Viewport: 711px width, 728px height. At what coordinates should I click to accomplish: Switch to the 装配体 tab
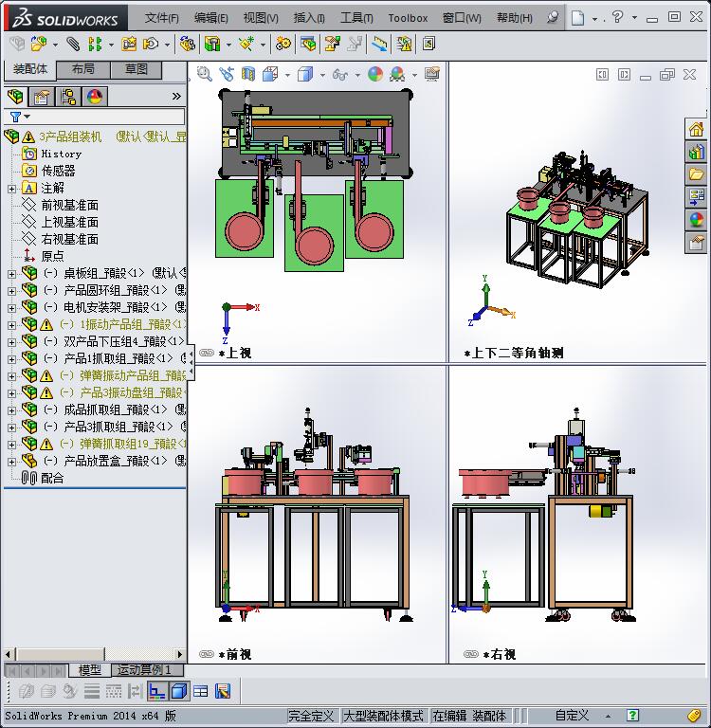click(30, 69)
